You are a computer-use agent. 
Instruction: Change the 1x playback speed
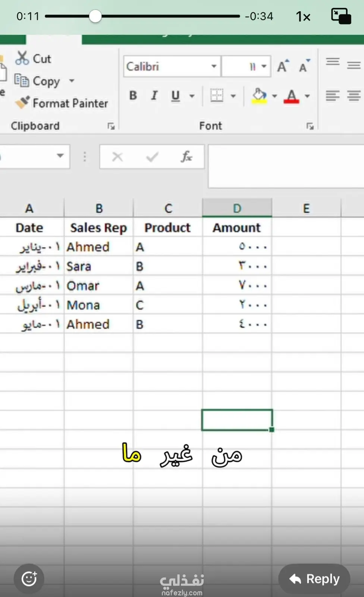[x=303, y=16]
